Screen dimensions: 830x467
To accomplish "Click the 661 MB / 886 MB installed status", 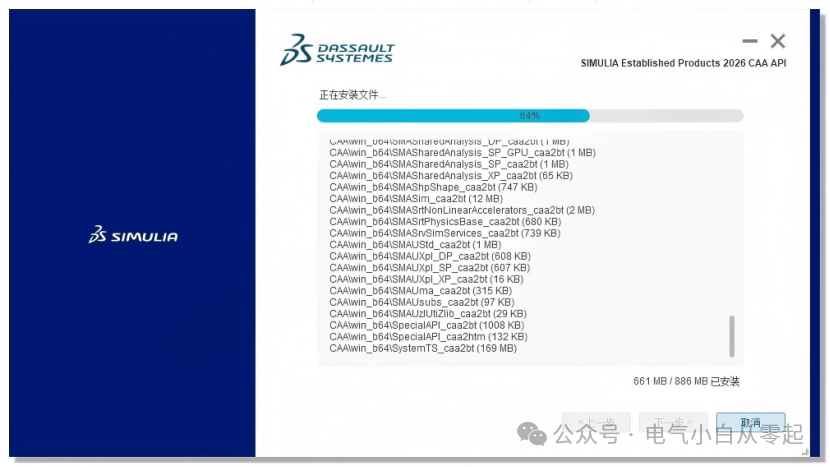I will 686,381.
